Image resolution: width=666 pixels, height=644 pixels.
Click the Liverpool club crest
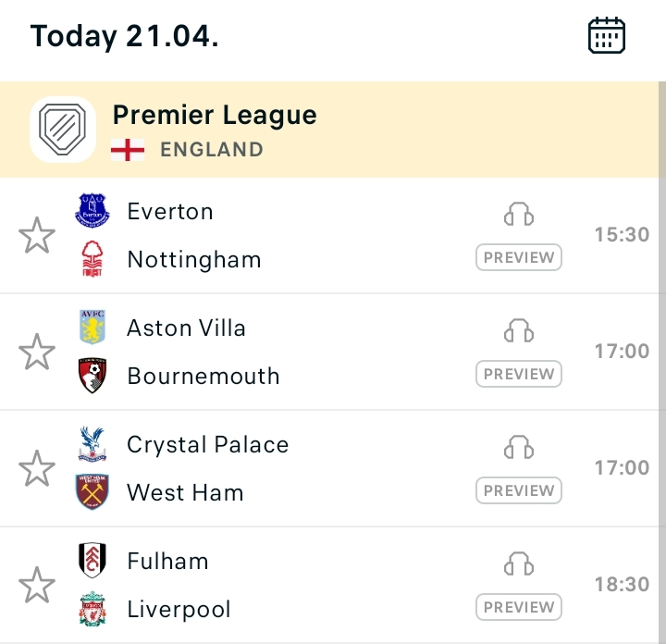click(x=92, y=609)
